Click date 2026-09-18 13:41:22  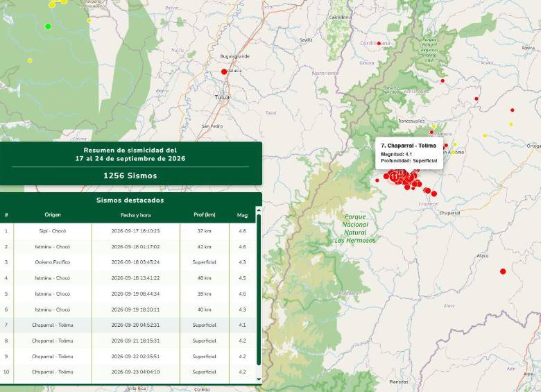(135, 278)
